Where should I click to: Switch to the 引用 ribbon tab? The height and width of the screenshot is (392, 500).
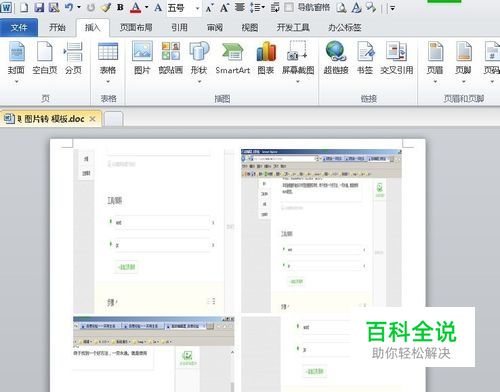pos(179,28)
